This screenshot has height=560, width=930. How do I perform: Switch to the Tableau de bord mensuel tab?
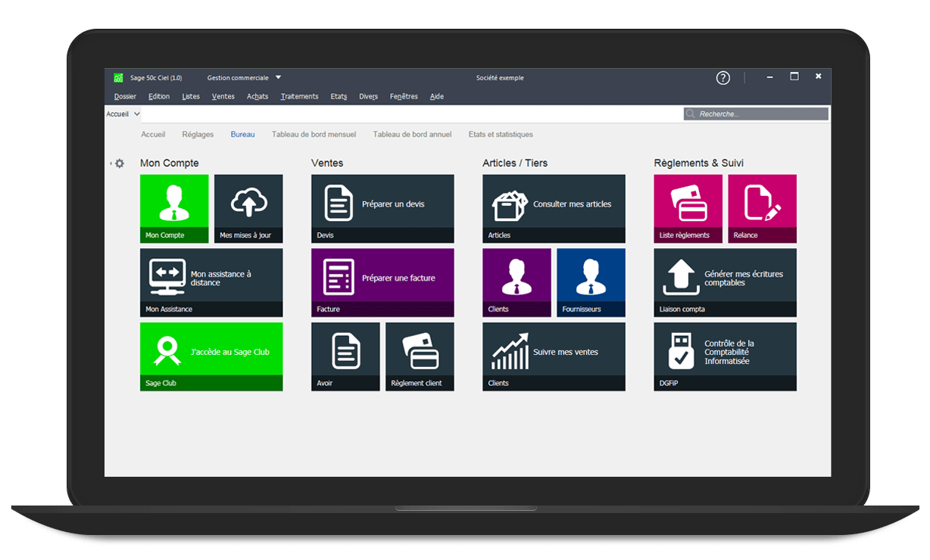pos(314,134)
